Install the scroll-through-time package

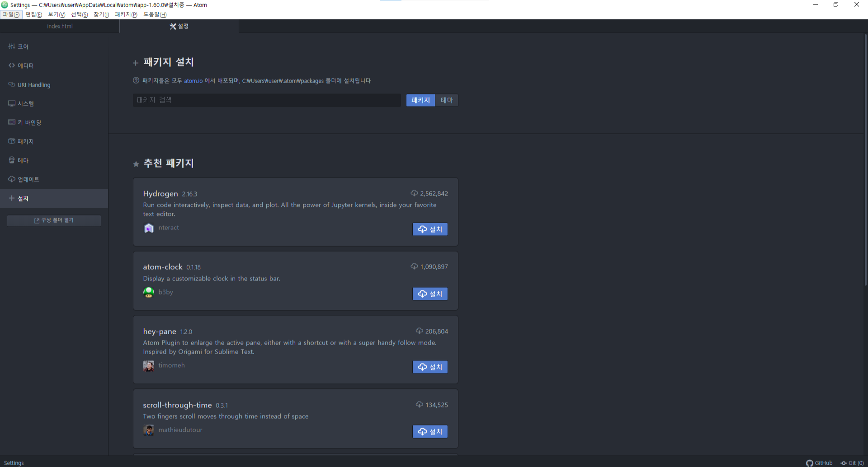coord(430,432)
